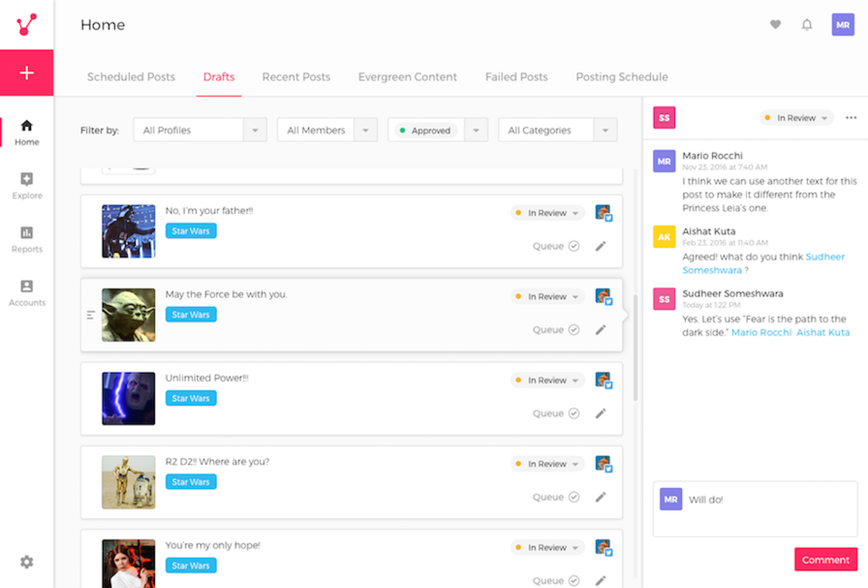The width and height of the screenshot is (868, 588).
Task: Click the 'Will do!' comment input field
Action: pyautogui.click(x=755, y=509)
